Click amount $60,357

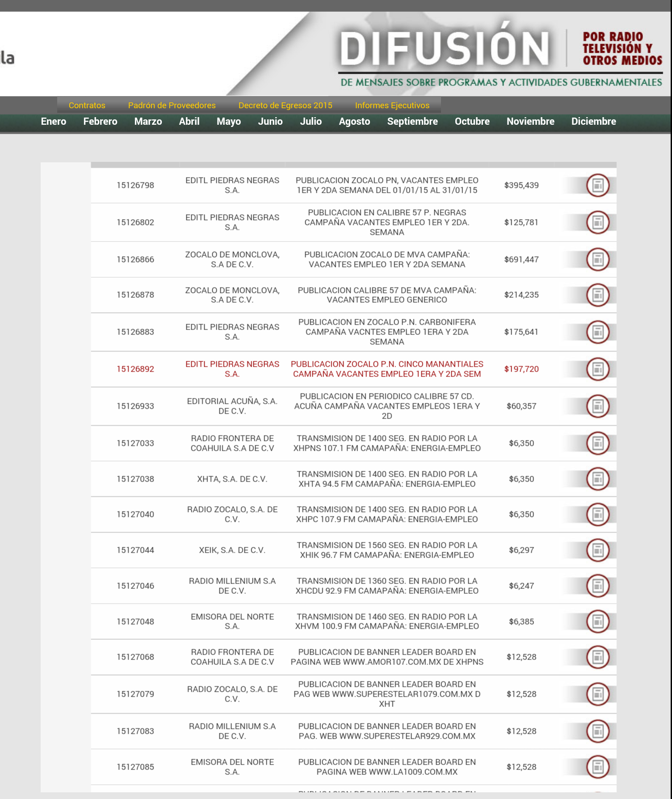pyautogui.click(x=521, y=406)
